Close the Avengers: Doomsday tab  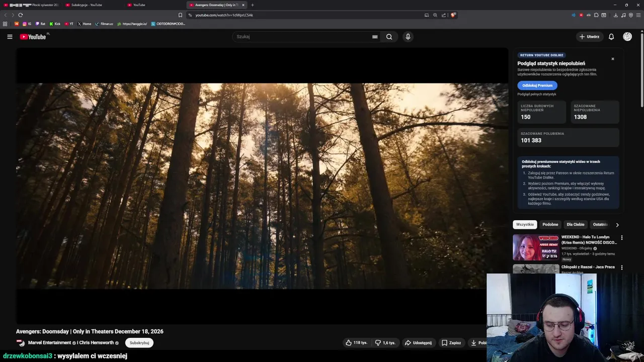[x=243, y=5]
